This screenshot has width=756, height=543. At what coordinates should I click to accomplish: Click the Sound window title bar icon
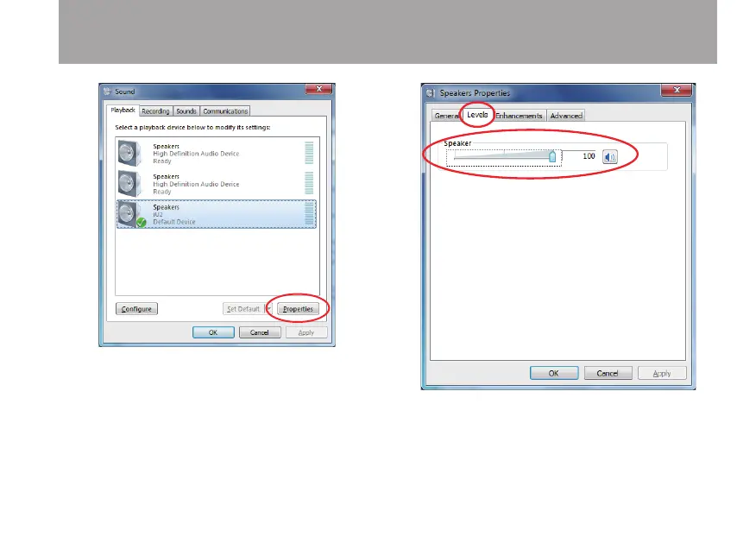coord(108,92)
